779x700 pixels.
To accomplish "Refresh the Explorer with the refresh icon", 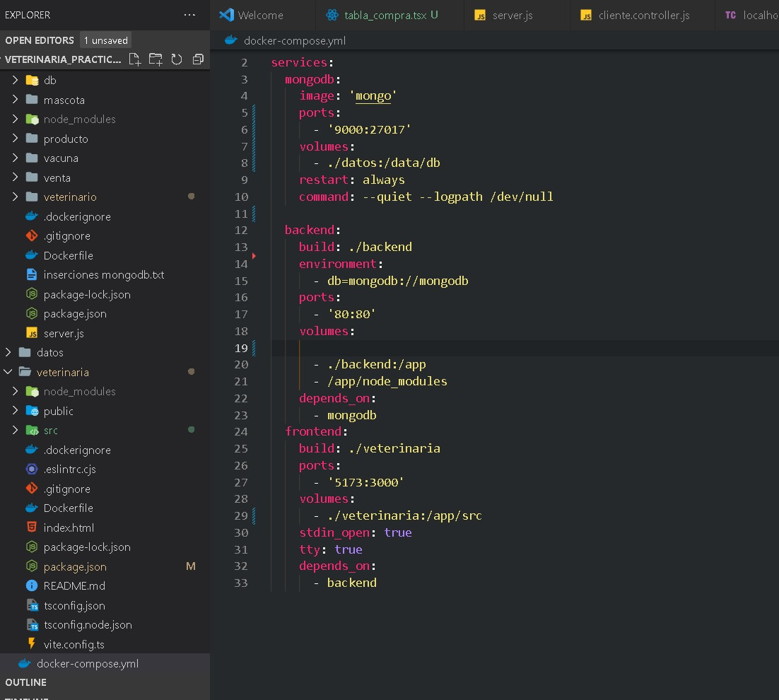I will pyautogui.click(x=177, y=59).
